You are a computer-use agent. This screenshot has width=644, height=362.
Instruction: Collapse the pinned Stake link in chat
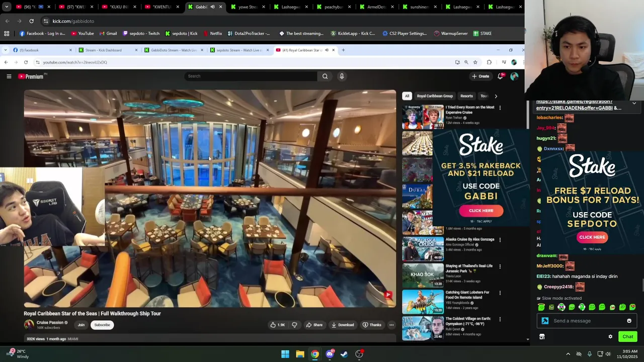pos(634,104)
